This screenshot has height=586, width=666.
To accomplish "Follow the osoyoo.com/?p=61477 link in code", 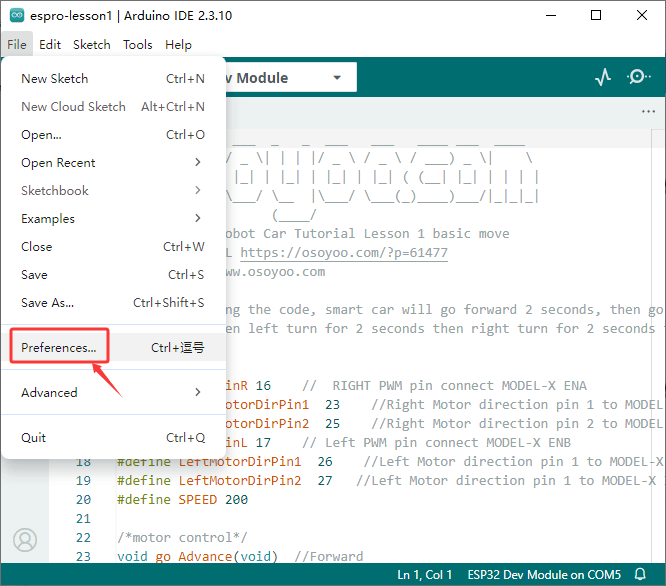I will [x=344, y=253].
